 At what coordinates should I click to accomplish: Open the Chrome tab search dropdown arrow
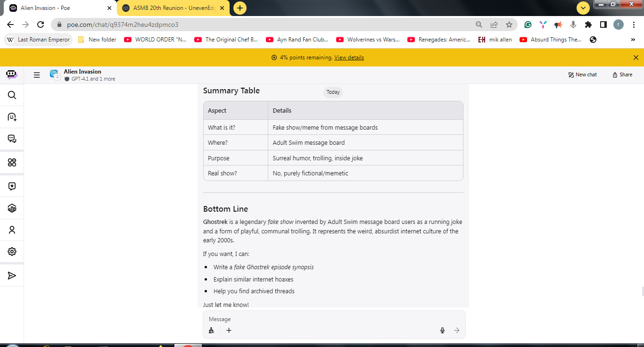[x=583, y=8]
